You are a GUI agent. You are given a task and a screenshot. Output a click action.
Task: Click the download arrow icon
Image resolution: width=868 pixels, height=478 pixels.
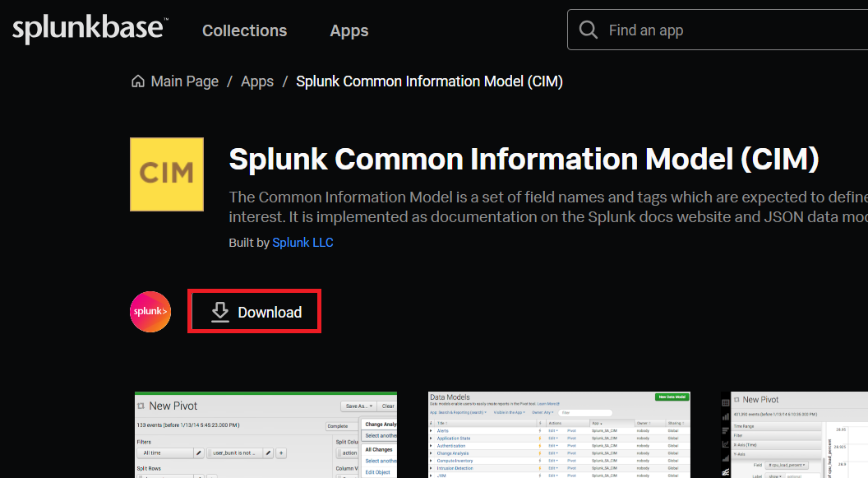coord(219,312)
